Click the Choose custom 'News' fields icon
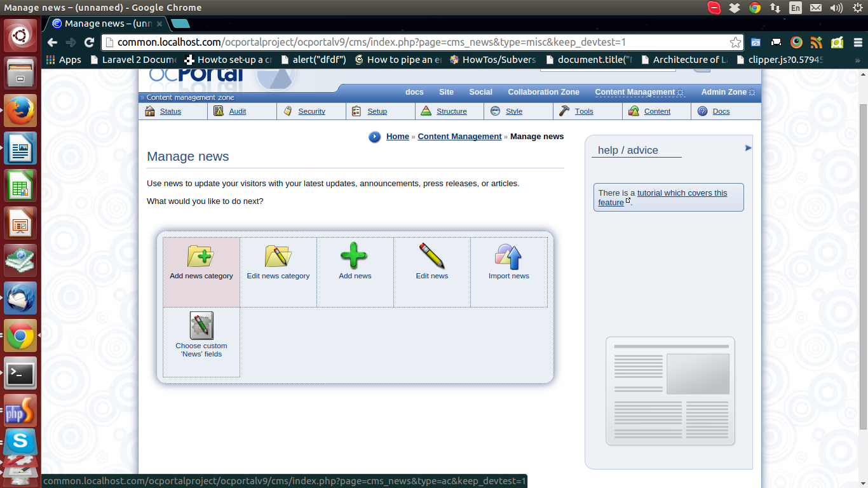 click(x=201, y=326)
